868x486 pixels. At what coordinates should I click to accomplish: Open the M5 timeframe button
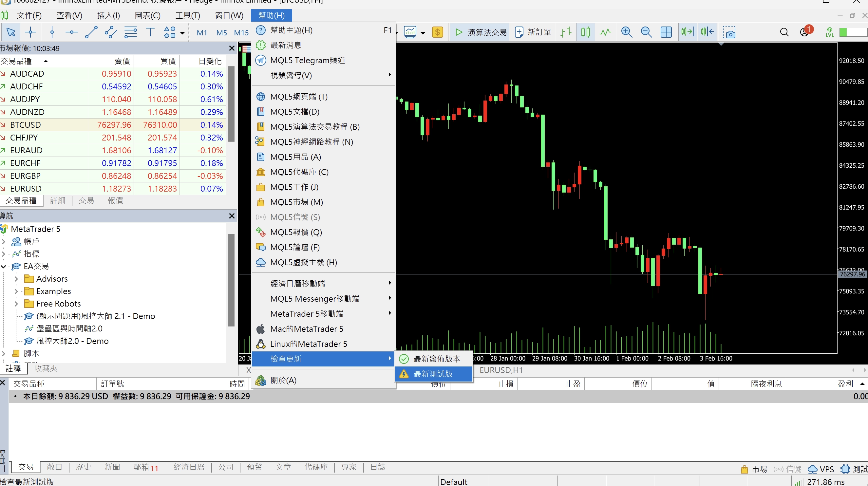[221, 33]
